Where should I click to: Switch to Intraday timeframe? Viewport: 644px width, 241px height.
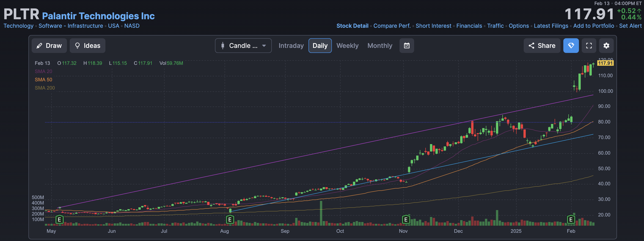click(x=291, y=46)
